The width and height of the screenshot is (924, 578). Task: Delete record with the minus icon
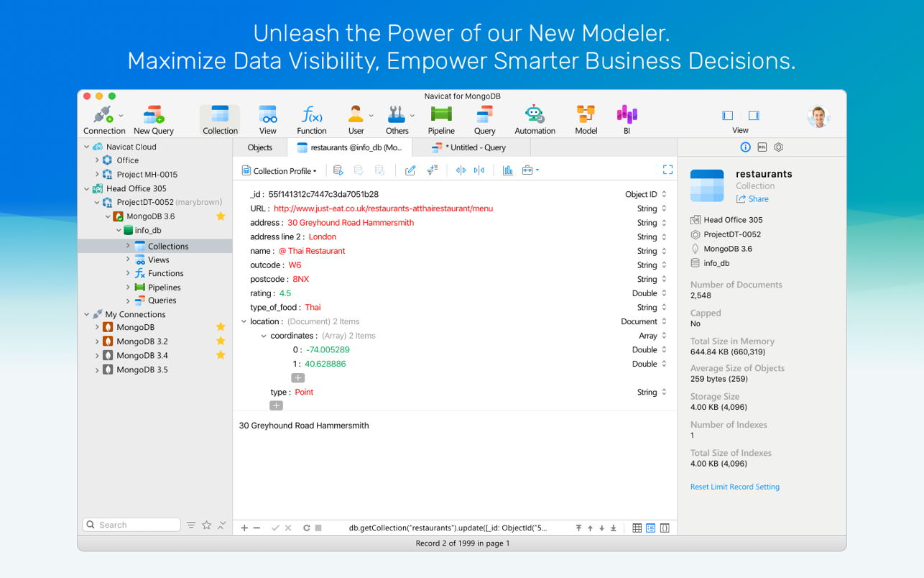tap(257, 528)
